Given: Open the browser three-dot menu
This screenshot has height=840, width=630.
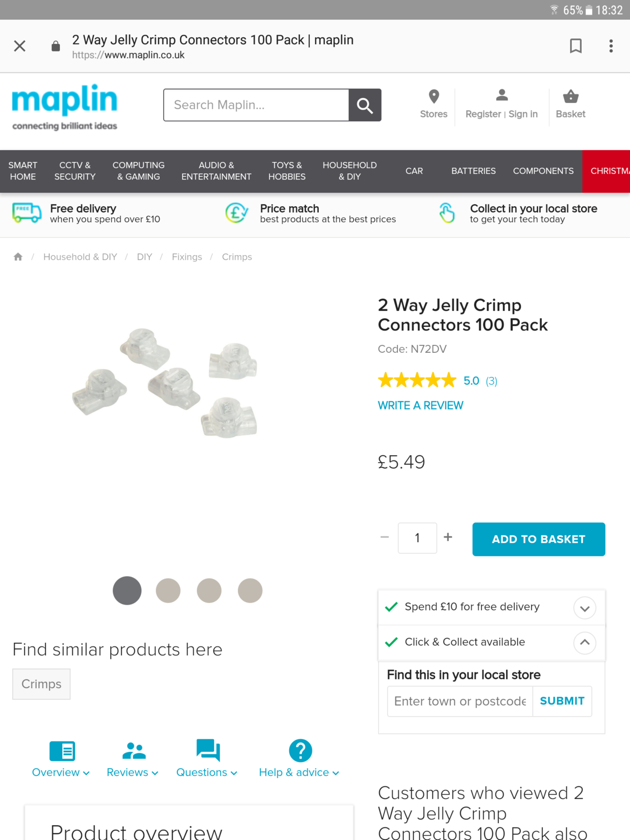Looking at the screenshot, I should tap(611, 46).
